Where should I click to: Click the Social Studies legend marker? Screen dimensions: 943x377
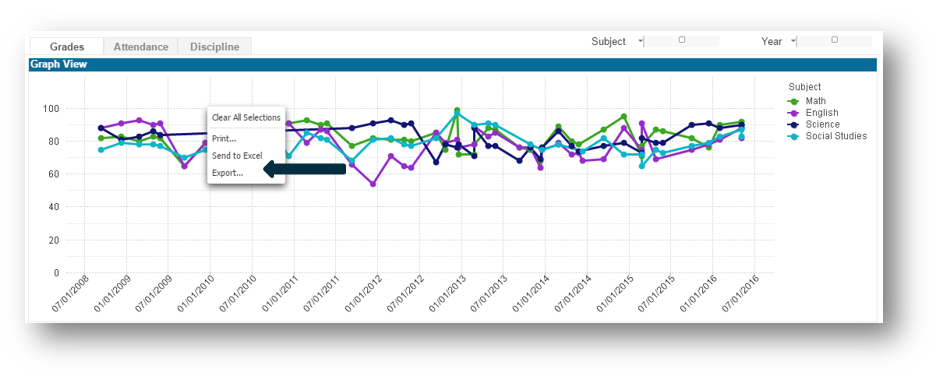[x=793, y=136]
